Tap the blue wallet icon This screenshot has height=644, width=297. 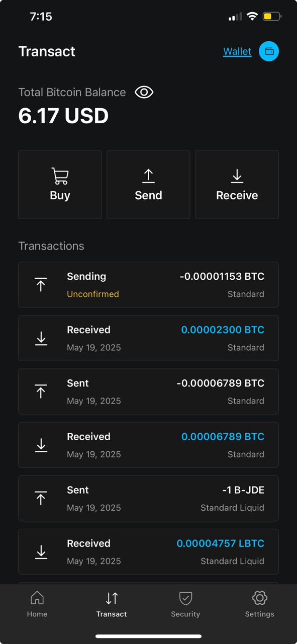click(x=269, y=51)
